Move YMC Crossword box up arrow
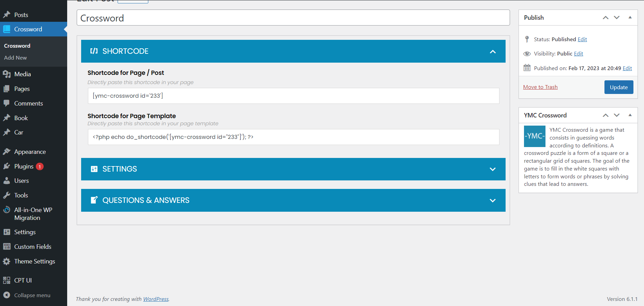 [x=605, y=115]
